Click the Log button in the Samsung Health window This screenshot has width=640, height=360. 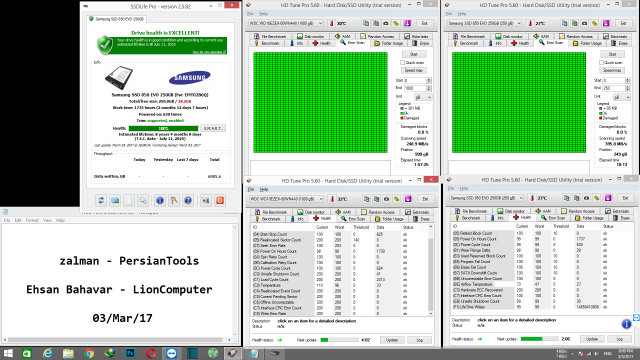pyautogui.click(x=620, y=339)
